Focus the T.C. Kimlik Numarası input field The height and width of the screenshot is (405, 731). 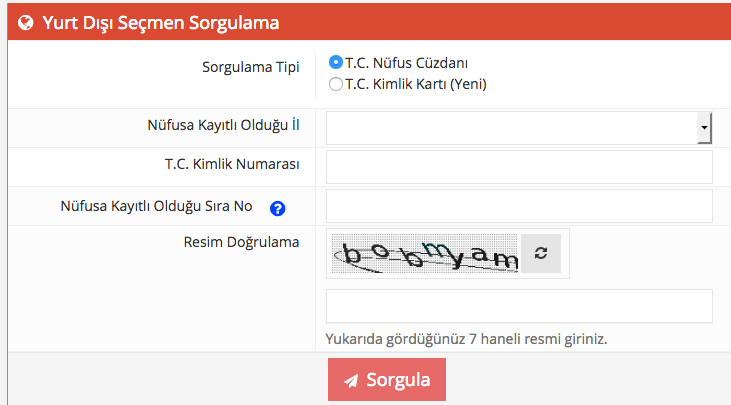(519, 167)
